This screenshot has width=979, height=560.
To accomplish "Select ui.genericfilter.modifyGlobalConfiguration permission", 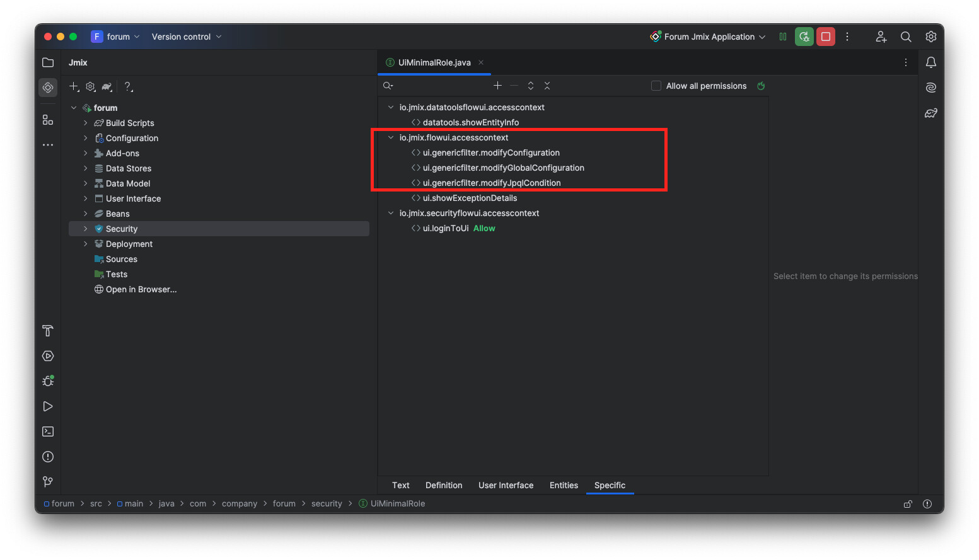I will [x=504, y=168].
